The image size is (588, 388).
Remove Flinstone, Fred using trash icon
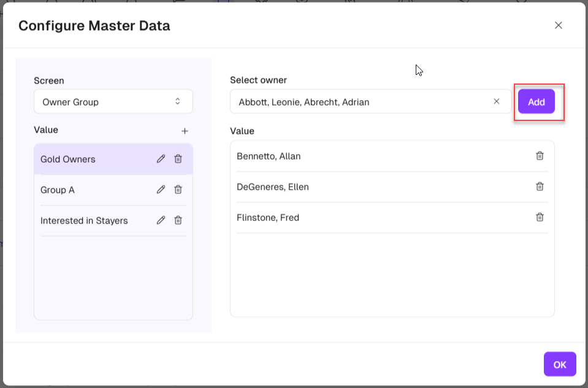[540, 217]
